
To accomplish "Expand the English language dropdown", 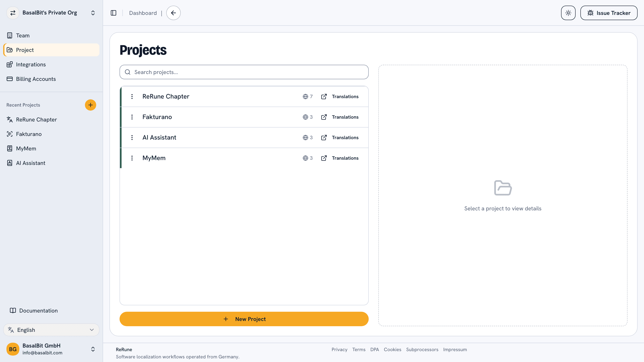I will click(x=51, y=330).
